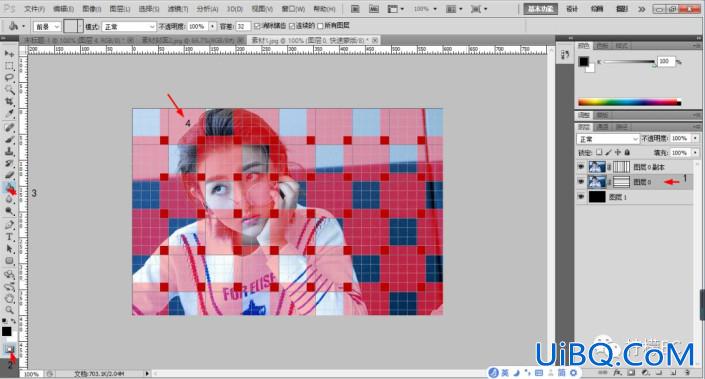
Task: Select the 图层 0 layer mask thumbnail
Action: coord(621,182)
